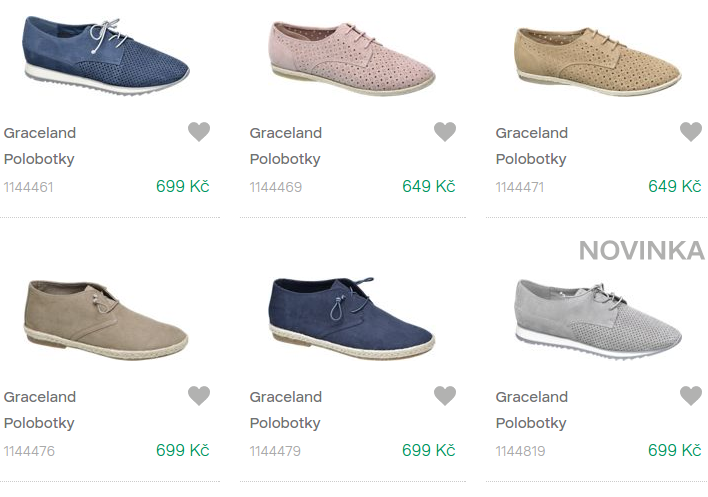708x497 pixels.
Task: Add beige shoe 1144471 to wishlist heart
Action: tap(691, 132)
